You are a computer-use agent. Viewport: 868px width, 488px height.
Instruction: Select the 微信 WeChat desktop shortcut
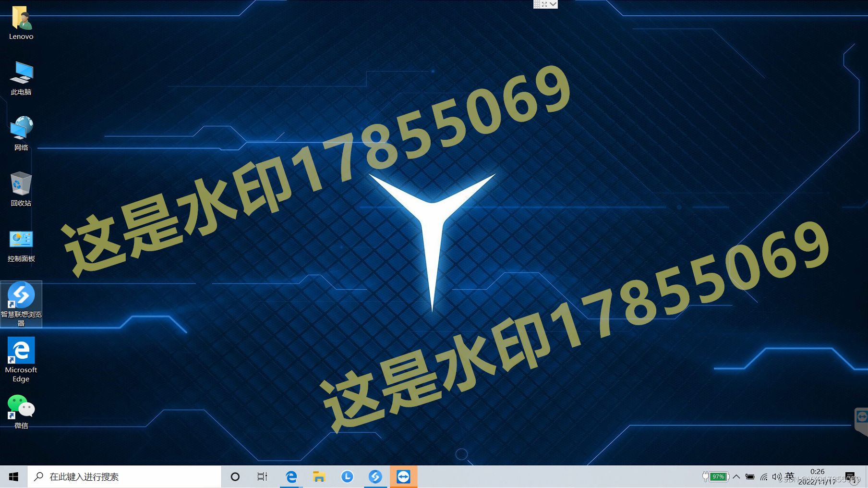21,412
